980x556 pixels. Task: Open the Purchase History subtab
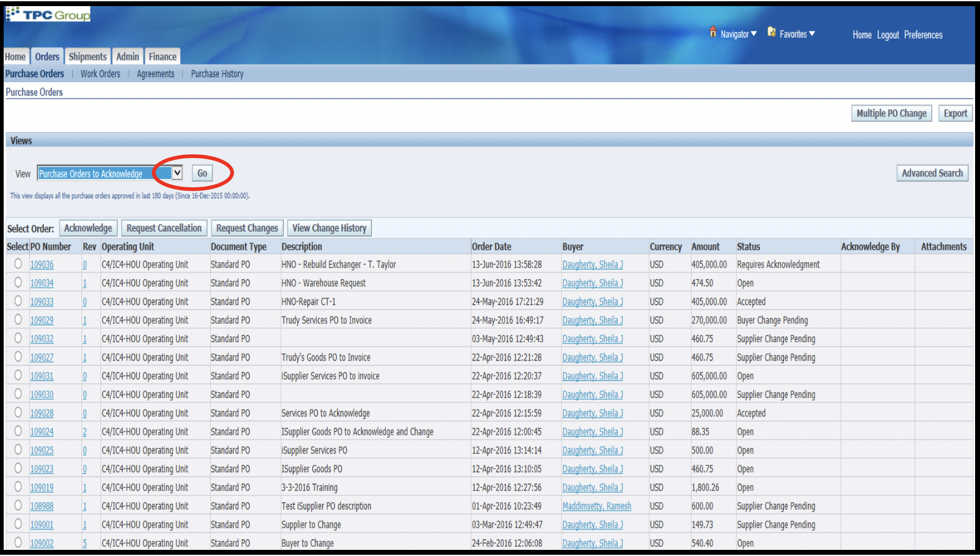tap(217, 73)
